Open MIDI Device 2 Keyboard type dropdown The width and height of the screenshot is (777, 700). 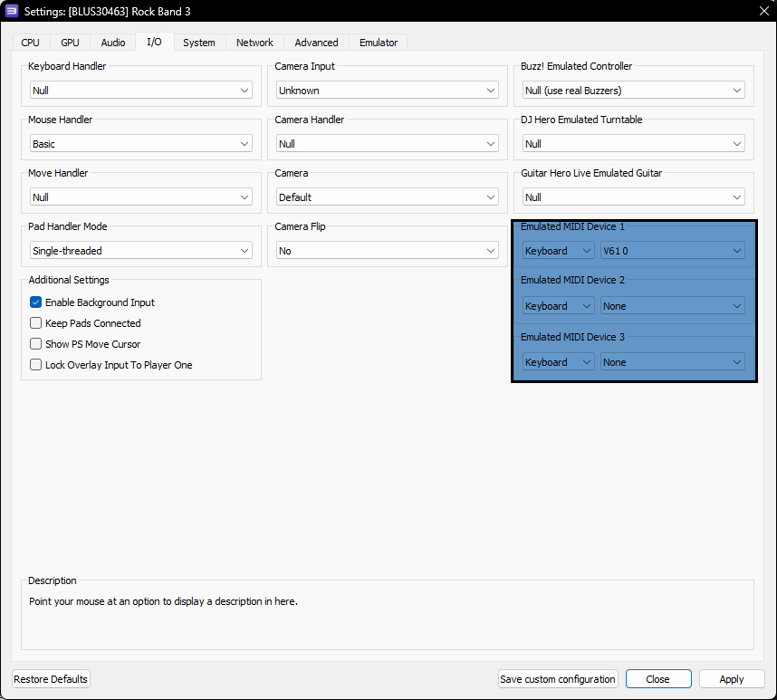point(559,306)
